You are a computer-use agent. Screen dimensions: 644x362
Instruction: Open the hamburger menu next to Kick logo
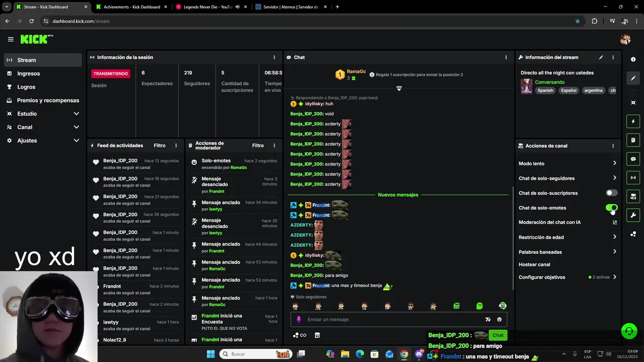11,39
